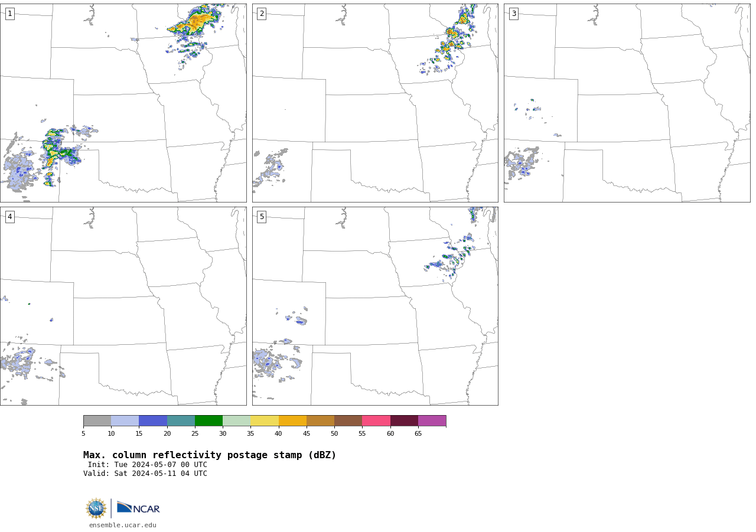Click the colorbar tick label 20
Screen dimensions: 756x532
click(167, 434)
